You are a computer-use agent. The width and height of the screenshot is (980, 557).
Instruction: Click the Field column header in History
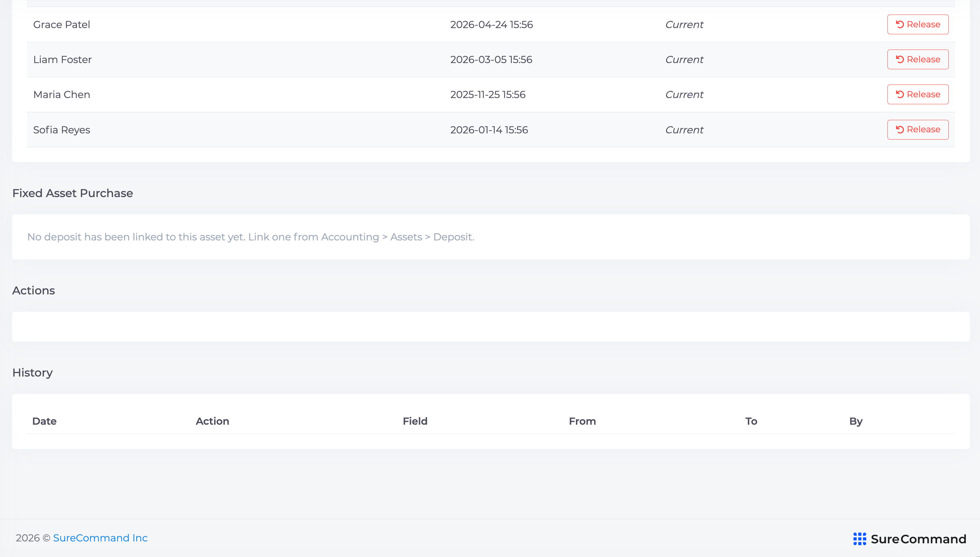(415, 421)
